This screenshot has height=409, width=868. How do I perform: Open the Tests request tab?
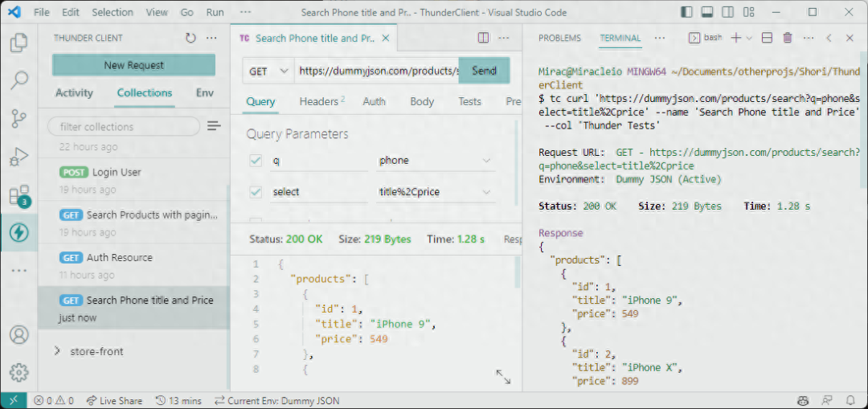tap(469, 101)
